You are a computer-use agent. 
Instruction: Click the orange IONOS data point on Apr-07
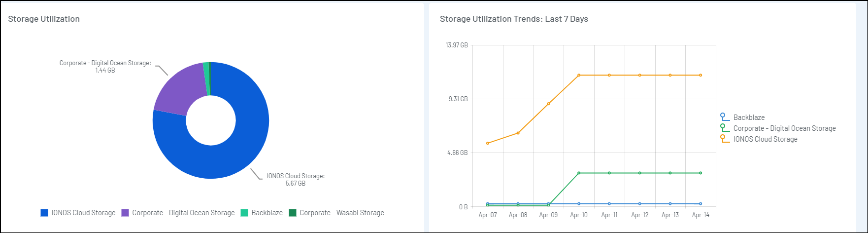488,143
